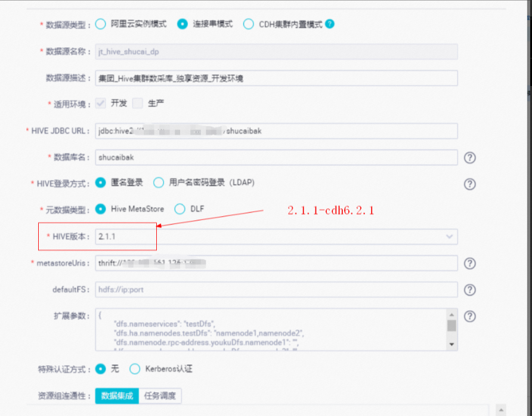Image resolution: width=532 pixels, height=416 pixels.
Task: Switch to 任务调度 tab
Action: tap(160, 396)
